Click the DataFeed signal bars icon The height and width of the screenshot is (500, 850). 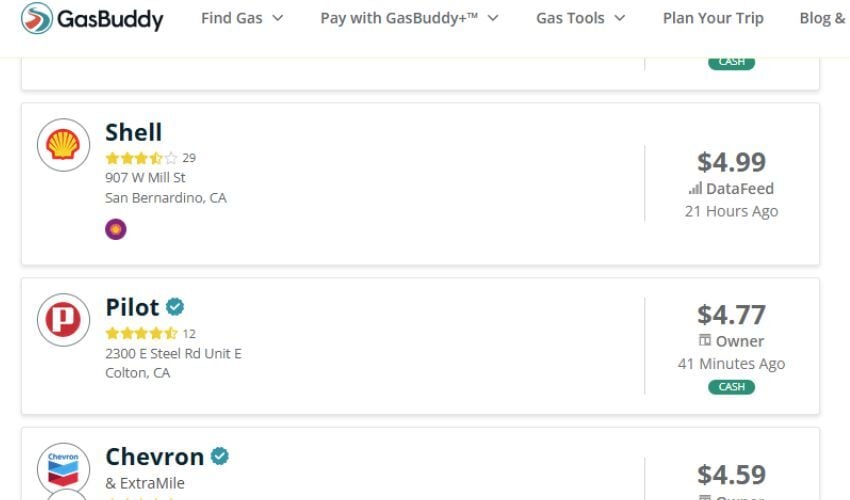pos(695,189)
